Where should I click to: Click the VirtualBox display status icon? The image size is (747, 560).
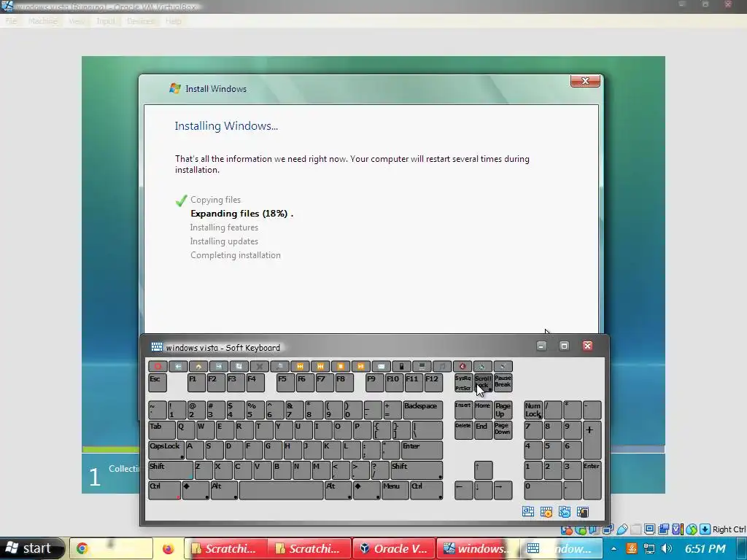[649, 529]
